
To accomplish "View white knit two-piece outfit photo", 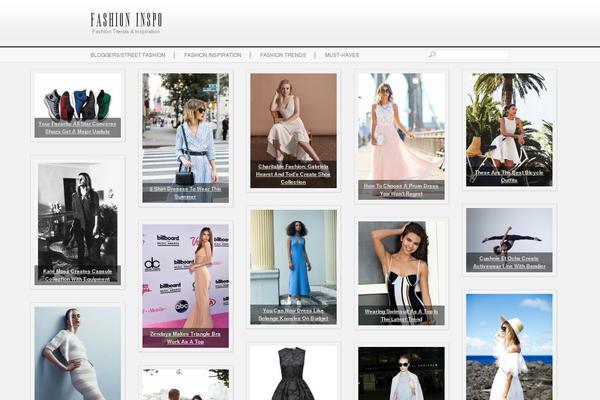I will click(x=78, y=353).
